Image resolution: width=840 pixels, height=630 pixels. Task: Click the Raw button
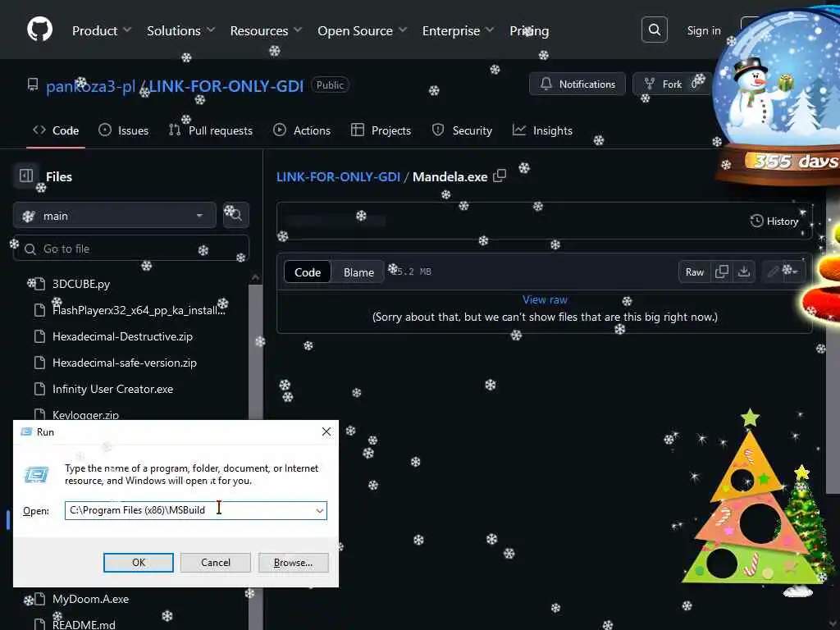(694, 272)
